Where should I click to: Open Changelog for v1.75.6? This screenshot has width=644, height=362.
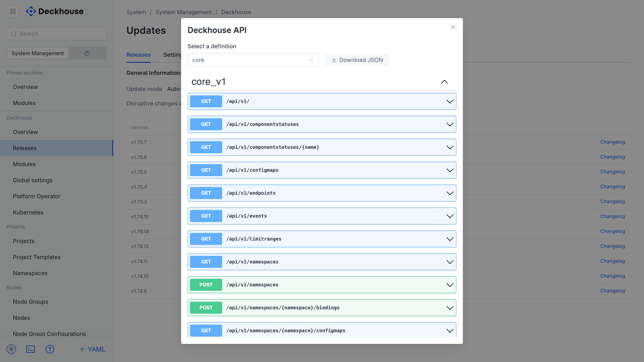[x=612, y=157]
